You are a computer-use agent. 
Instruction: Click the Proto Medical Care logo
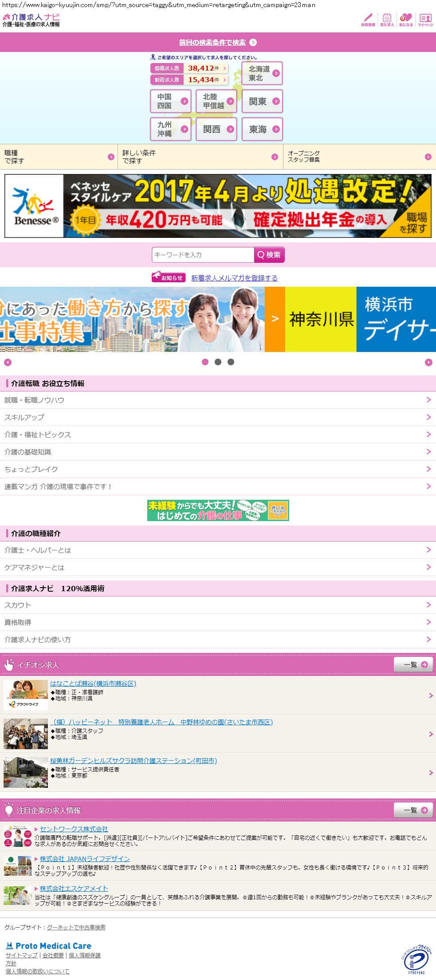click(x=48, y=946)
